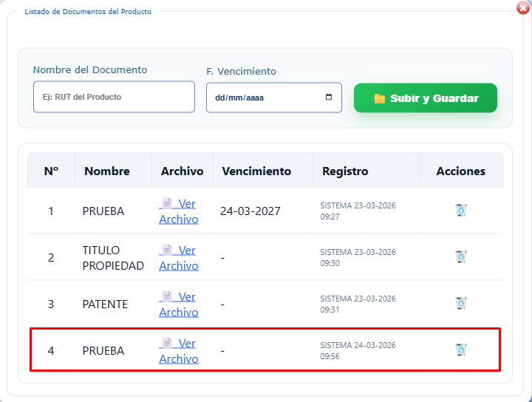Click the Registro column header
Viewport: 532px width, 402px height.
345,171
